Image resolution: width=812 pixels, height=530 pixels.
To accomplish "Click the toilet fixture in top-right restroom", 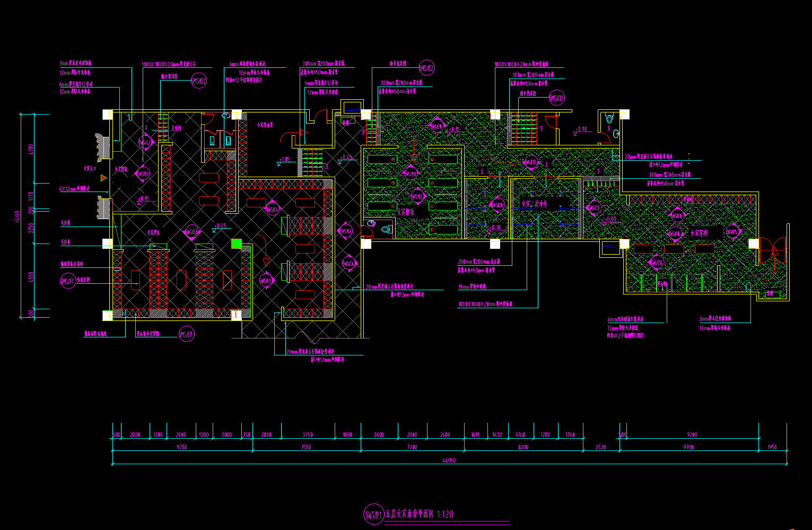I will click(609, 119).
